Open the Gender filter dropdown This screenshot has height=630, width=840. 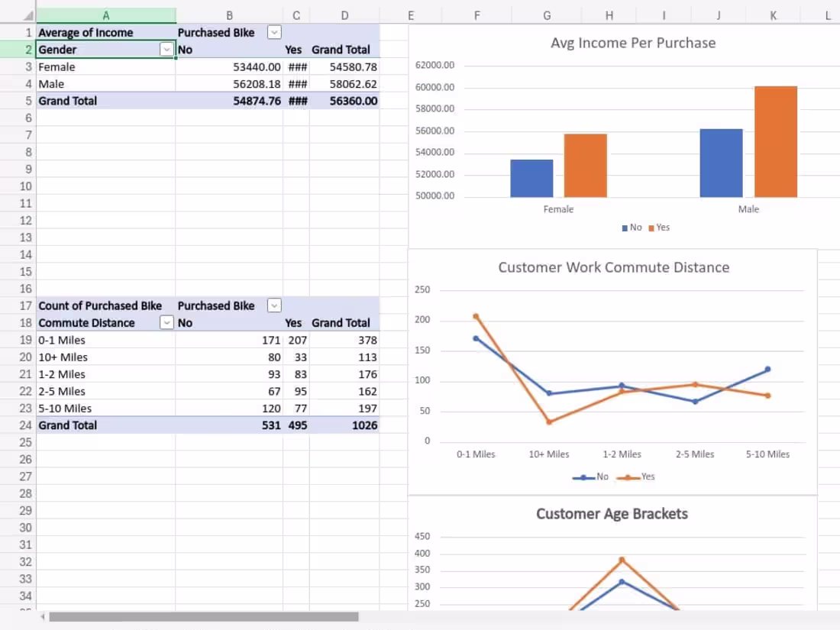(x=166, y=49)
